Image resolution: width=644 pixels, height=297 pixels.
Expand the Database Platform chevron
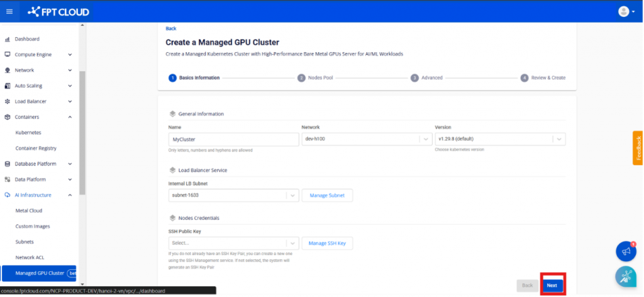pos(70,164)
